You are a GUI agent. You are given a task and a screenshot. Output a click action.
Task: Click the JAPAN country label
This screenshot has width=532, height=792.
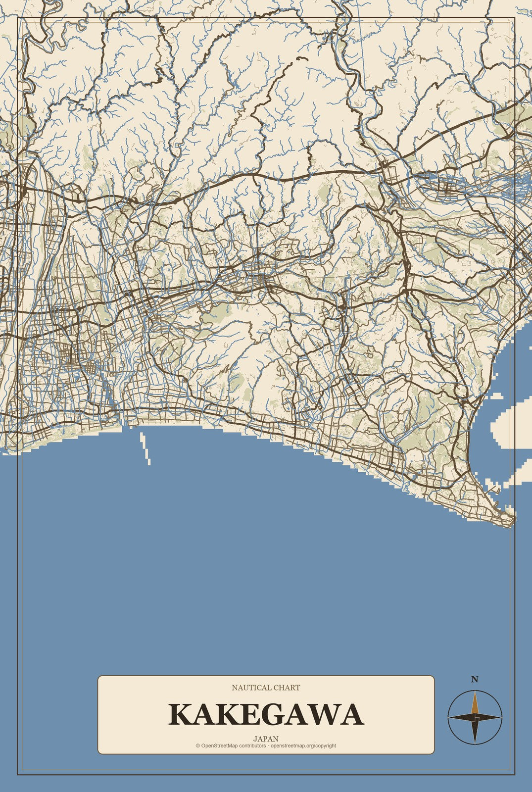[266, 739]
